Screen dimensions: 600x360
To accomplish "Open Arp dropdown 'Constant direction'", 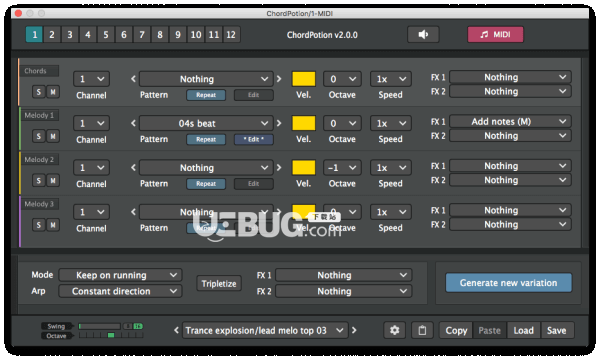I will click(x=120, y=291).
